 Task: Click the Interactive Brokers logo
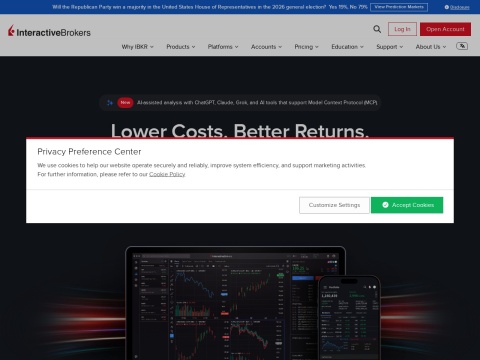pyautogui.click(x=49, y=31)
